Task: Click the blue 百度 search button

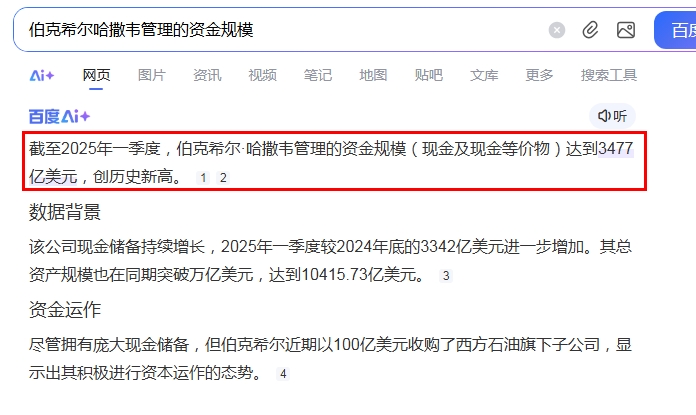Action: pos(675,30)
